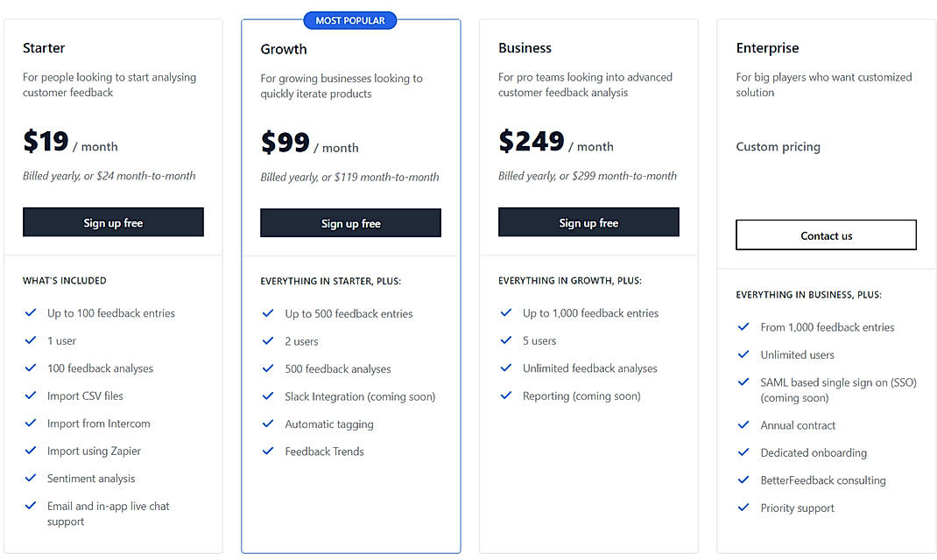Click the checkmark beside SAML based single sign on
The width and height of the screenshot is (937, 560).
click(743, 382)
